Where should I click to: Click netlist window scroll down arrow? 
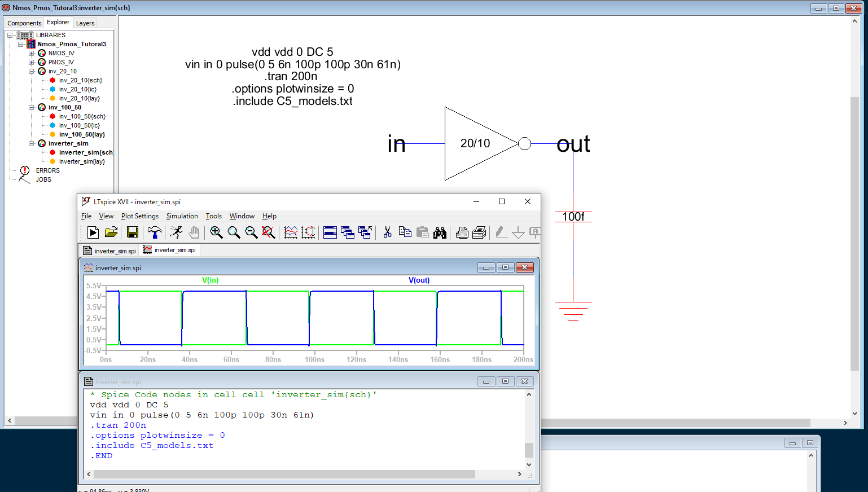click(529, 465)
